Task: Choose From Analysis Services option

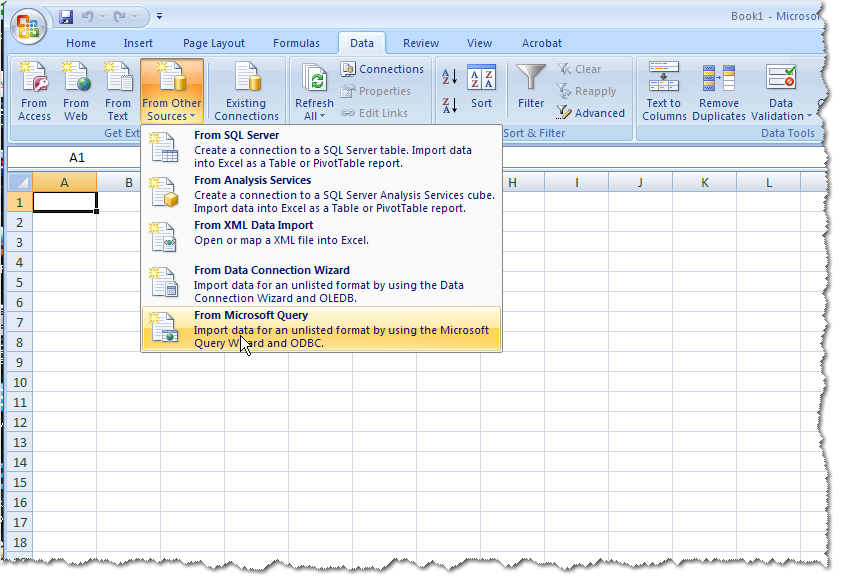Action: (x=321, y=194)
